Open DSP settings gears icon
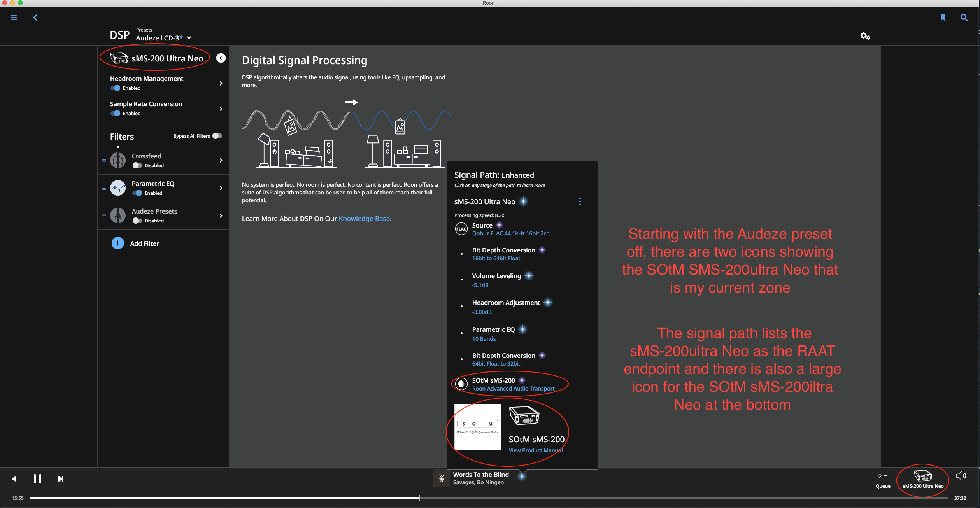This screenshot has height=508, width=980. (x=865, y=36)
